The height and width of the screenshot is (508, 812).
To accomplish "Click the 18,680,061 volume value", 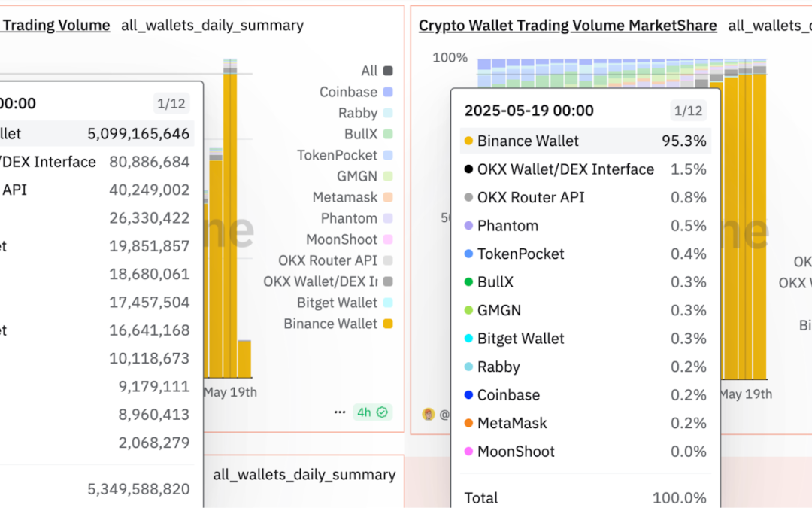I will pyautogui.click(x=149, y=274).
